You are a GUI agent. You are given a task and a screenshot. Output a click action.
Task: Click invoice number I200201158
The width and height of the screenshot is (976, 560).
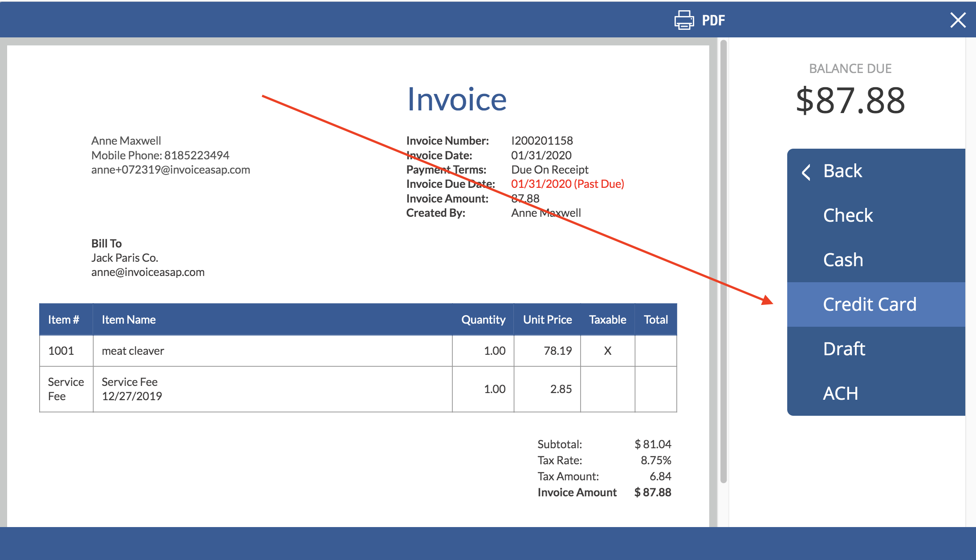coord(542,140)
